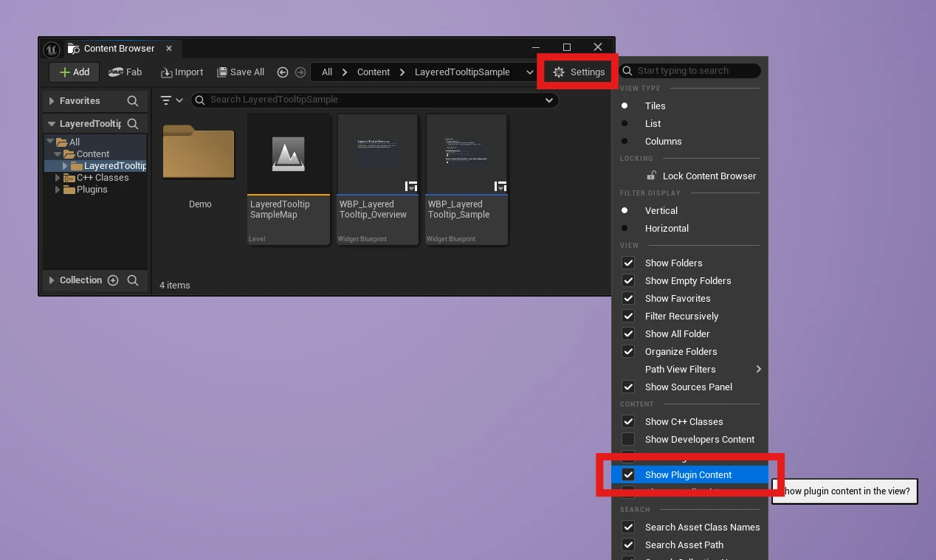Expand the Collection section
Image resolution: width=936 pixels, height=560 pixels.
(52, 280)
